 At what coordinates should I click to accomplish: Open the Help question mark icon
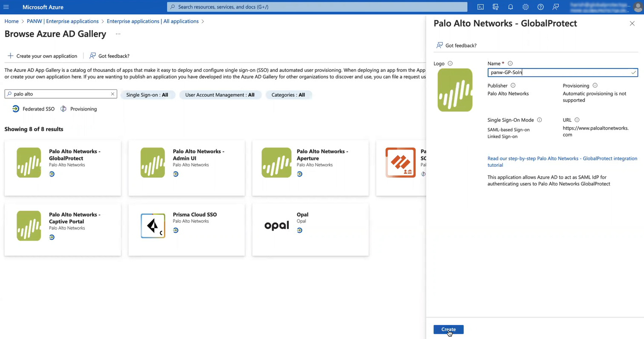coord(540,7)
